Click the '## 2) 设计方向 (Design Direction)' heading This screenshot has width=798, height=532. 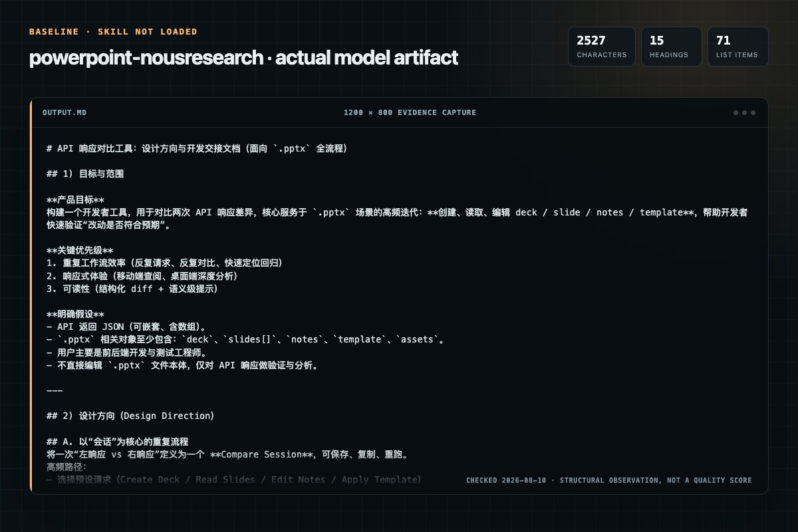[130, 416]
